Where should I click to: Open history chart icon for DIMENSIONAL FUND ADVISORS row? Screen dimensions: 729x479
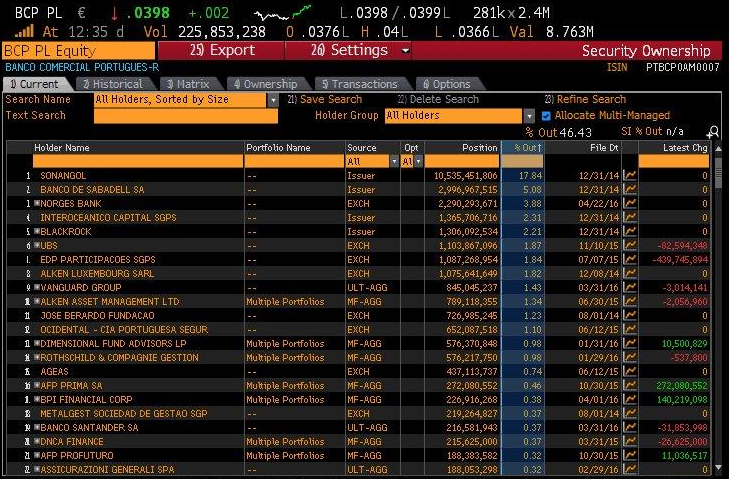(x=630, y=343)
